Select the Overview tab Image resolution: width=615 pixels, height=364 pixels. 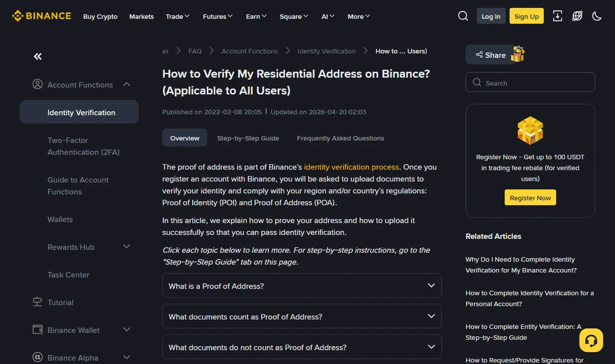[x=185, y=138]
